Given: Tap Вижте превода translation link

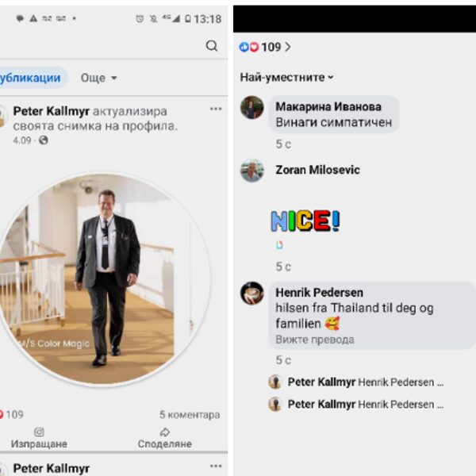Looking at the screenshot, I should pyautogui.click(x=315, y=340).
